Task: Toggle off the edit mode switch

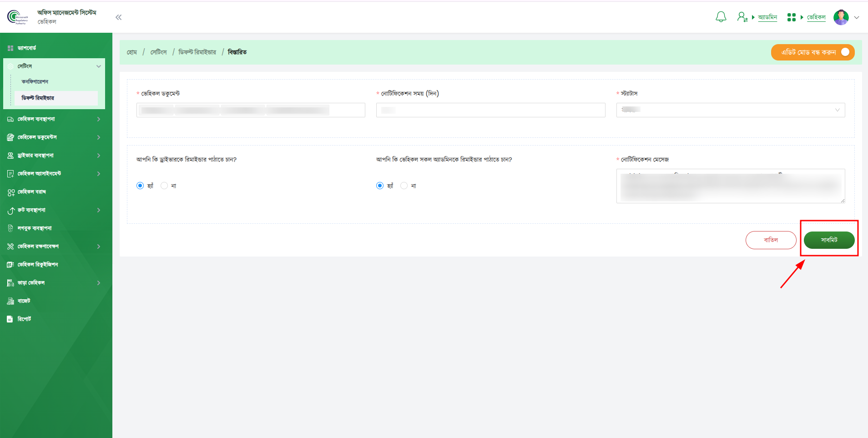Action: point(844,52)
